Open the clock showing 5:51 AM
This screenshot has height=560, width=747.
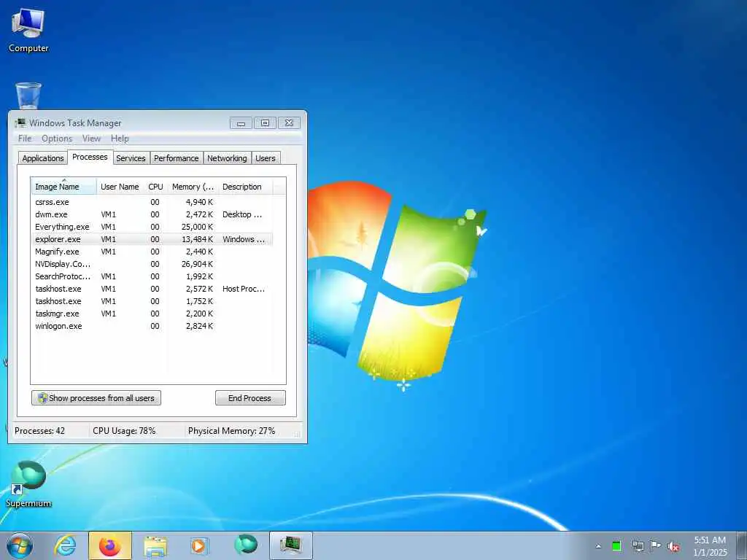pyautogui.click(x=710, y=546)
